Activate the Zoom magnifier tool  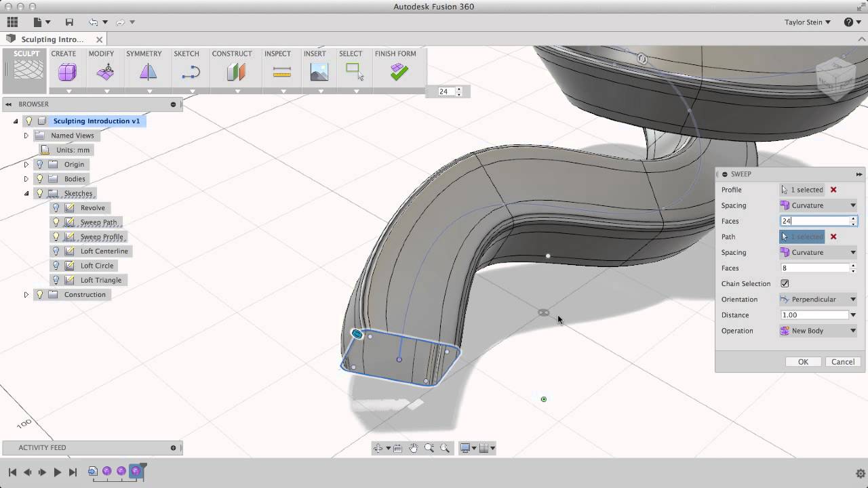(x=429, y=448)
